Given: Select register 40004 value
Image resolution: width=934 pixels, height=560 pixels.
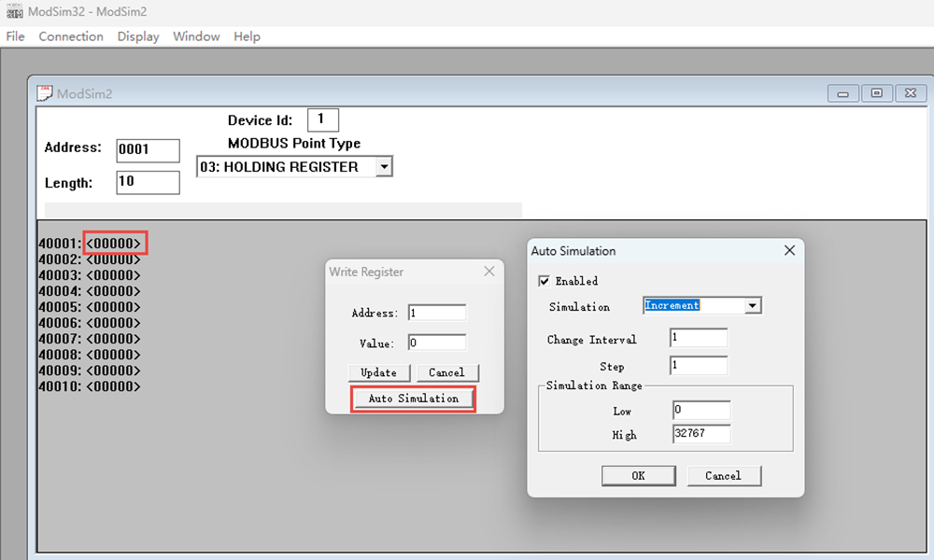Looking at the screenshot, I should pos(113,291).
